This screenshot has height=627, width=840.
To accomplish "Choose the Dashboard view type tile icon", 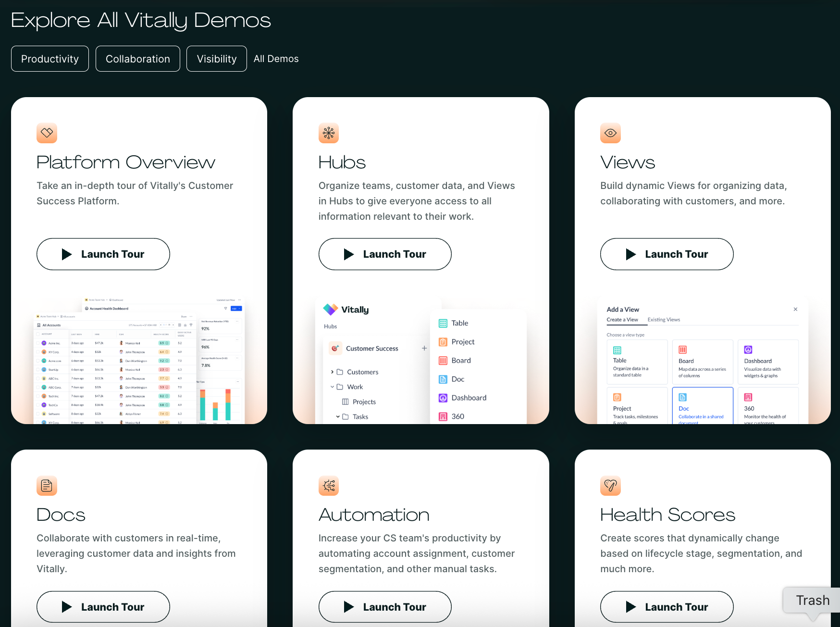I will (x=748, y=350).
